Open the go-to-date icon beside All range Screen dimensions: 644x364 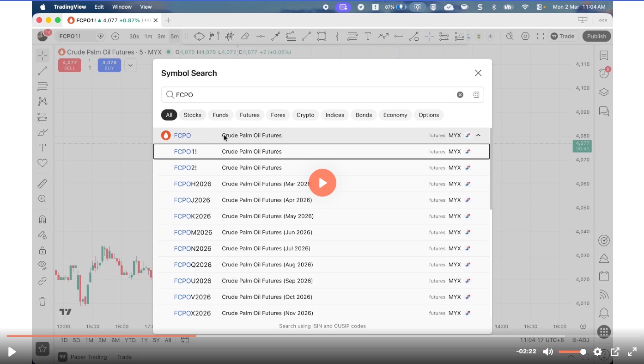pos(185,340)
